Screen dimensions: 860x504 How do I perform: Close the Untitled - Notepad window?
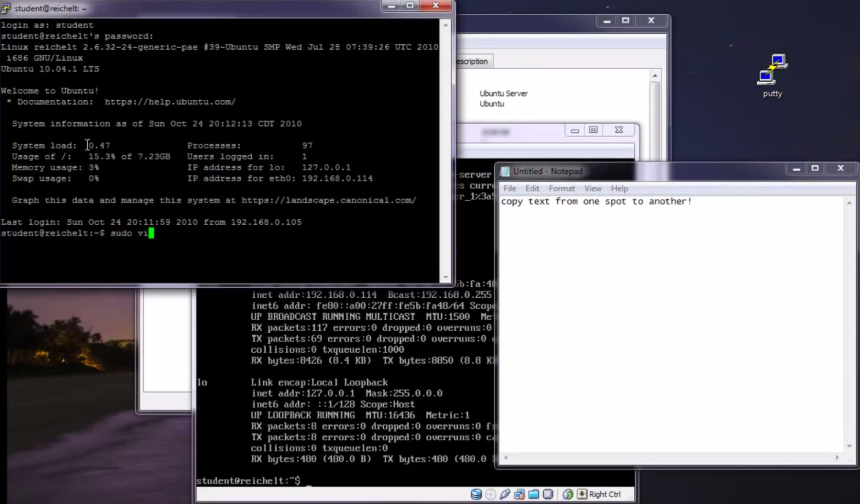(x=841, y=168)
